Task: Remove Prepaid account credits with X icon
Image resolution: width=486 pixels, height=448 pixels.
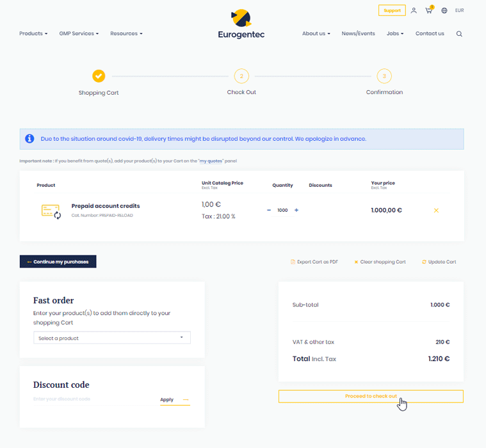Action: pos(436,210)
